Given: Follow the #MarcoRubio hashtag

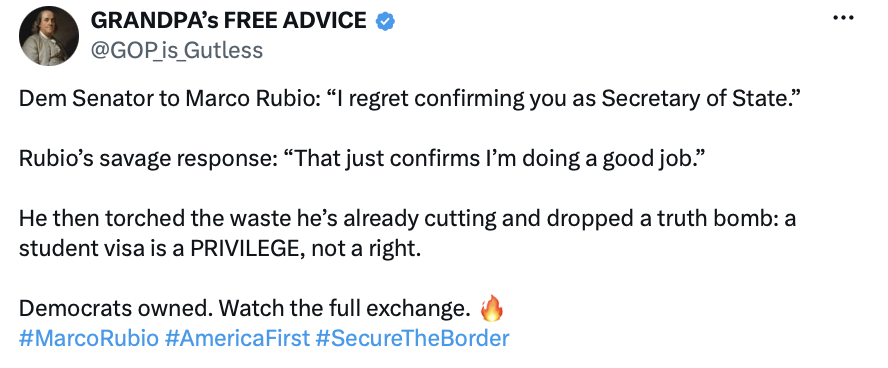Looking at the screenshot, I should [89, 339].
